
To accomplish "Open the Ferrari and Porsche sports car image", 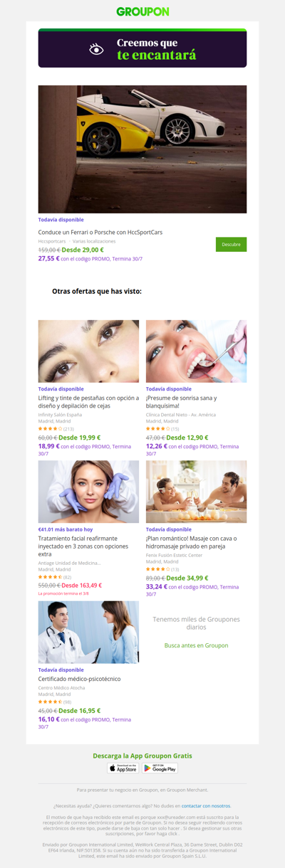I will point(142,149).
